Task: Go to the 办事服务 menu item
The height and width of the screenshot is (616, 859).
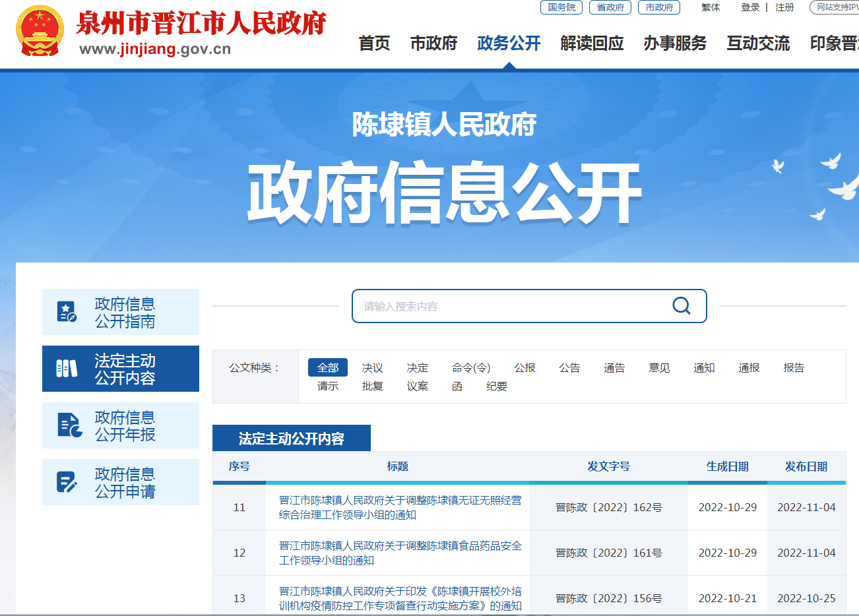Action: 675,44
